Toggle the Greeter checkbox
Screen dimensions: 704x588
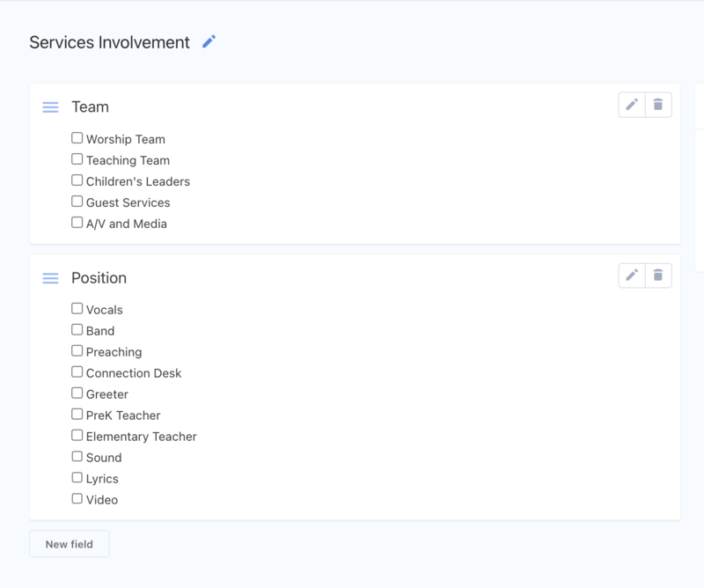click(x=77, y=393)
